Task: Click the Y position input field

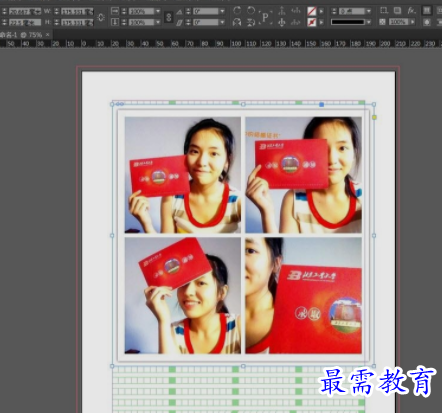Action: click(x=25, y=23)
